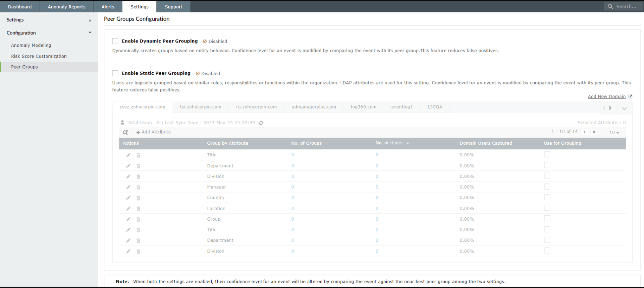Click the Domain Users Captured column header
The image size is (644, 288).
486,143
